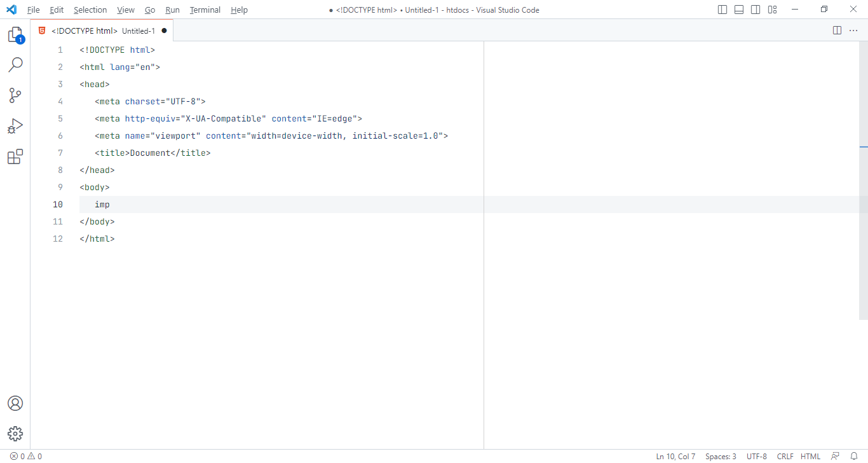Toggle the primary side bar layout button
This screenshot has height=463, width=868.
pyautogui.click(x=722, y=10)
